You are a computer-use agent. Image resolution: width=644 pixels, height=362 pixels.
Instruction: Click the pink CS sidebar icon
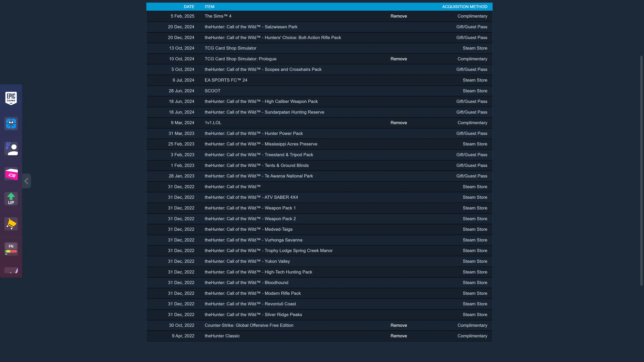pyautogui.click(x=11, y=174)
